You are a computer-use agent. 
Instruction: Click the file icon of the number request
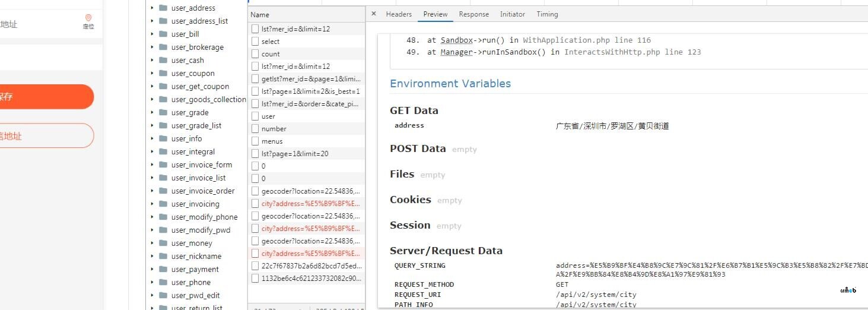[255, 128]
